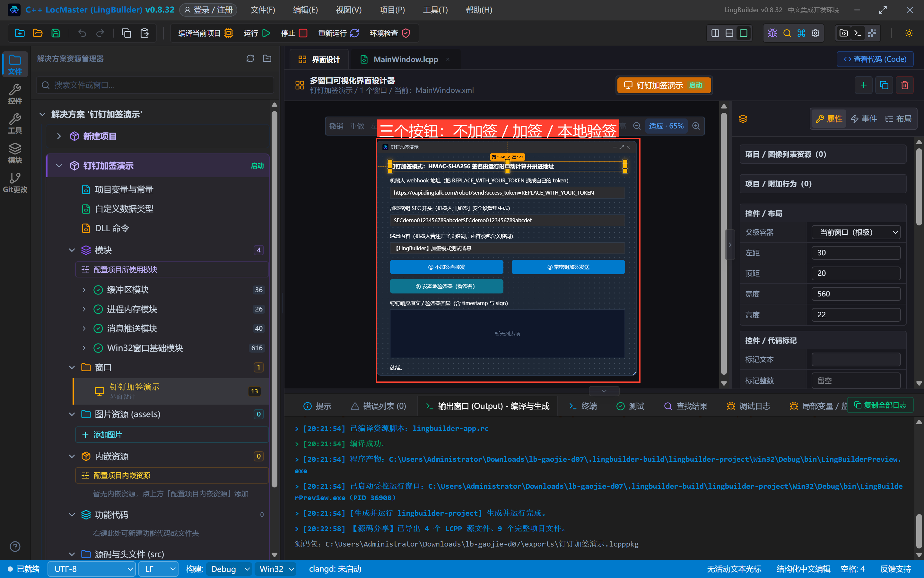
Task: Open the settings gear icon top right
Action: coord(815,33)
